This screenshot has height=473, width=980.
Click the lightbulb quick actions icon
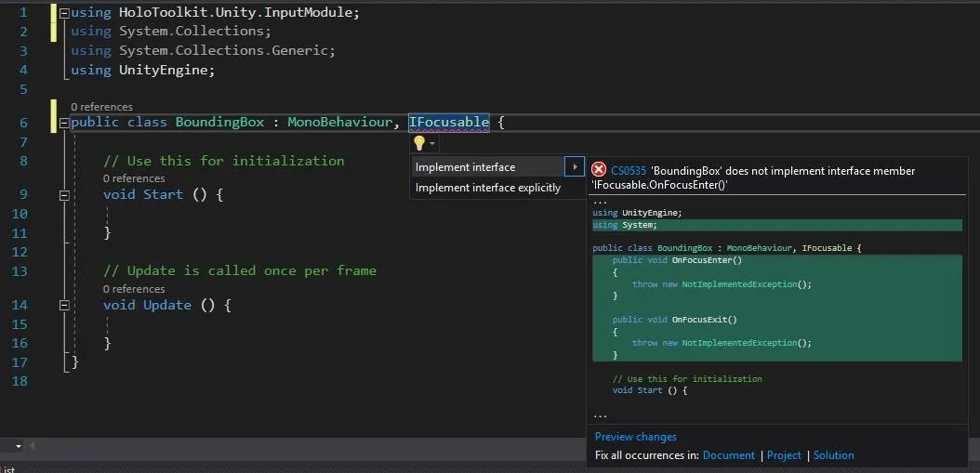(x=418, y=144)
